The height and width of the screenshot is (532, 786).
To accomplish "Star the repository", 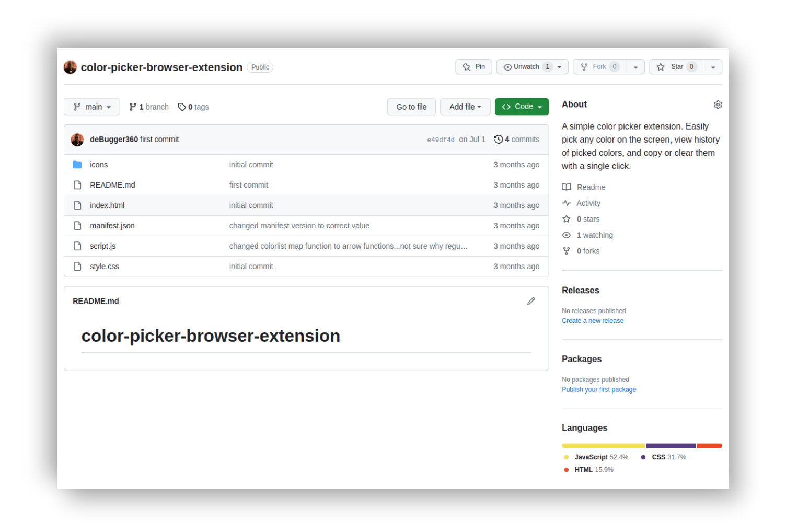I will 677,67.
